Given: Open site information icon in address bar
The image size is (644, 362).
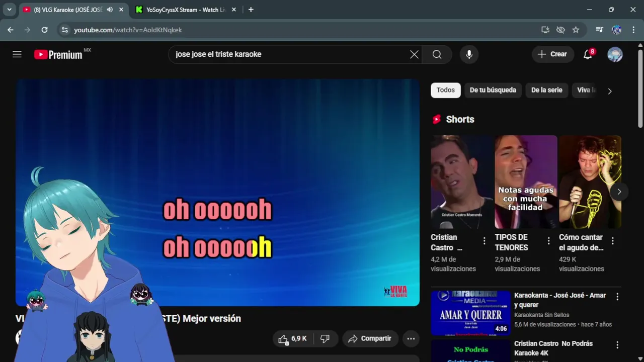Looking at the screenshot, I should (x=64, y=30).
